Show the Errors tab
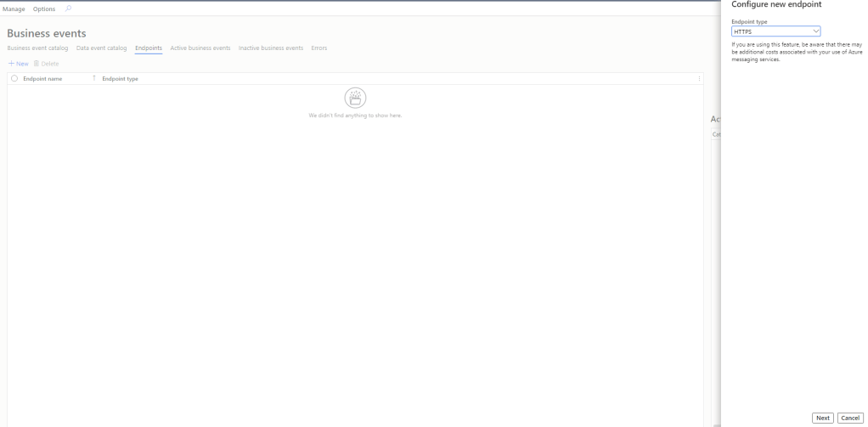868x427 pixels. (319, 48)
